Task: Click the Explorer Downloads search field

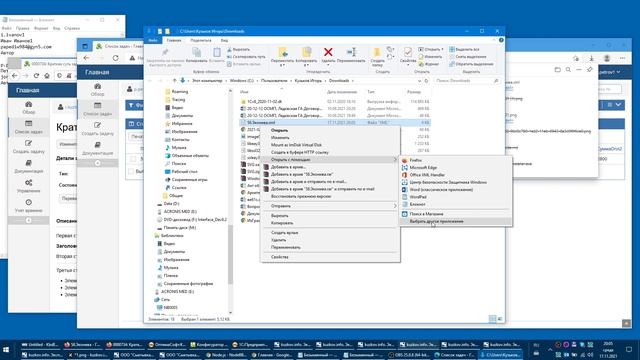Action: click(x=467, y=81)
